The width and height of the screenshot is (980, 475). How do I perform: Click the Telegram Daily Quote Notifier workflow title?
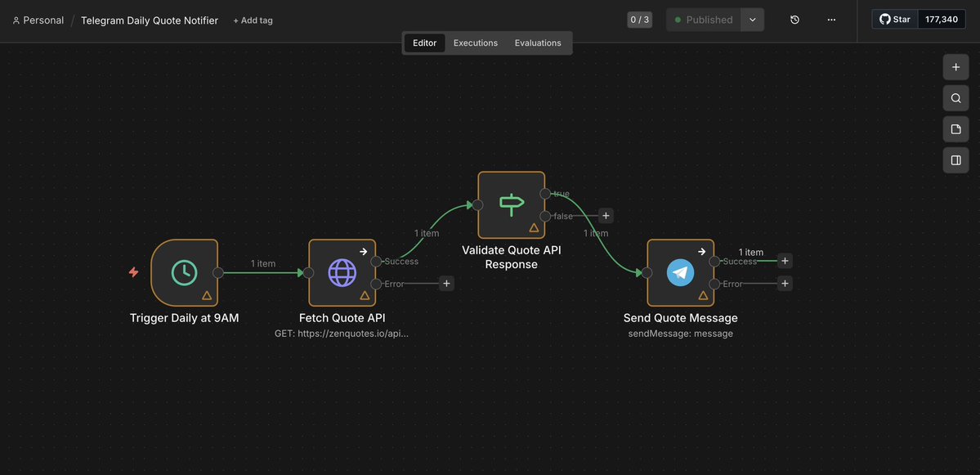pos(150,20)
